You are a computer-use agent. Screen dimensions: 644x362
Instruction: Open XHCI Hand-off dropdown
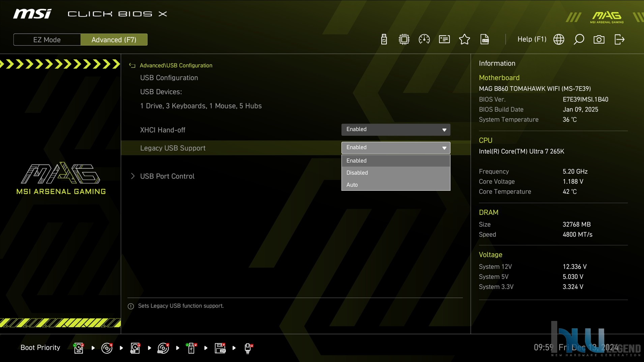tap(396, 129)
